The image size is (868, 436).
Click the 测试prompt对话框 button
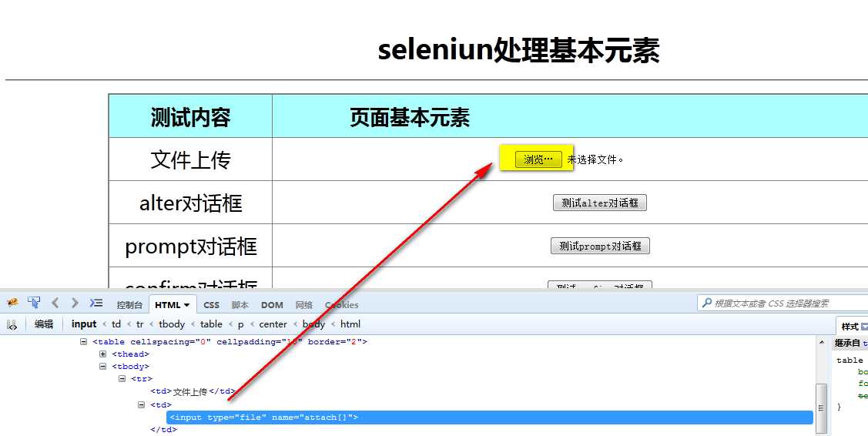tap(600, 246)
